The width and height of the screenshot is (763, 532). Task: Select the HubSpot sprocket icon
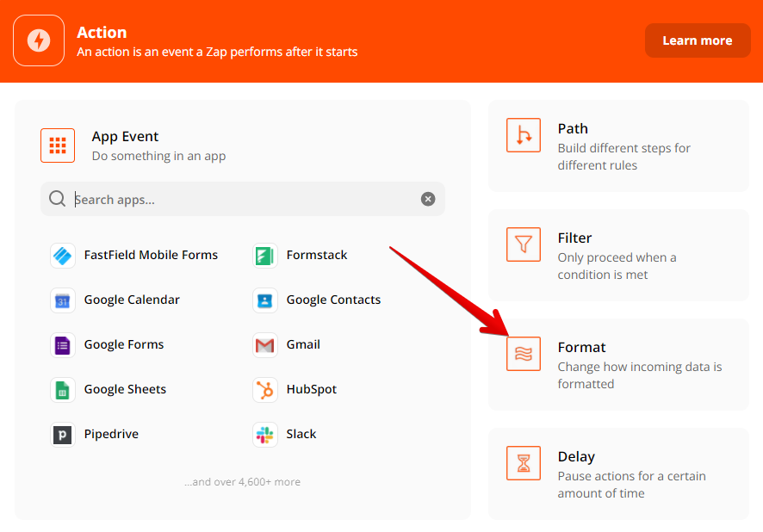pos(264,389)
